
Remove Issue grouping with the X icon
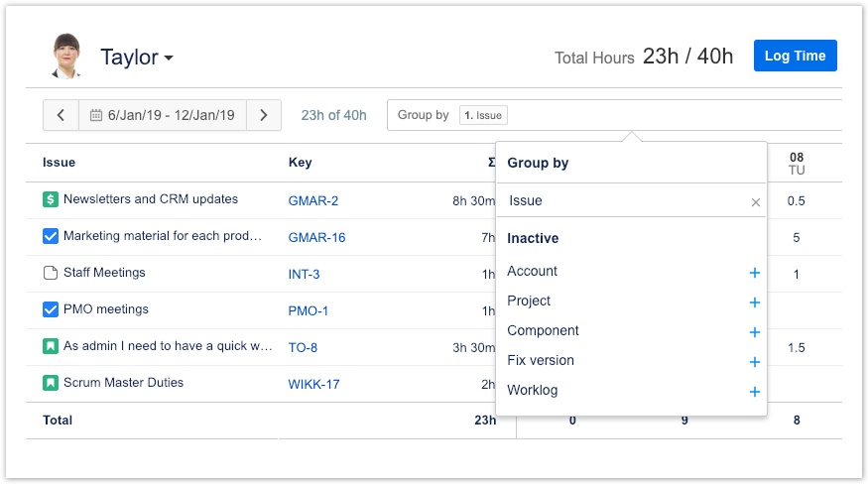tap(755, 202)
